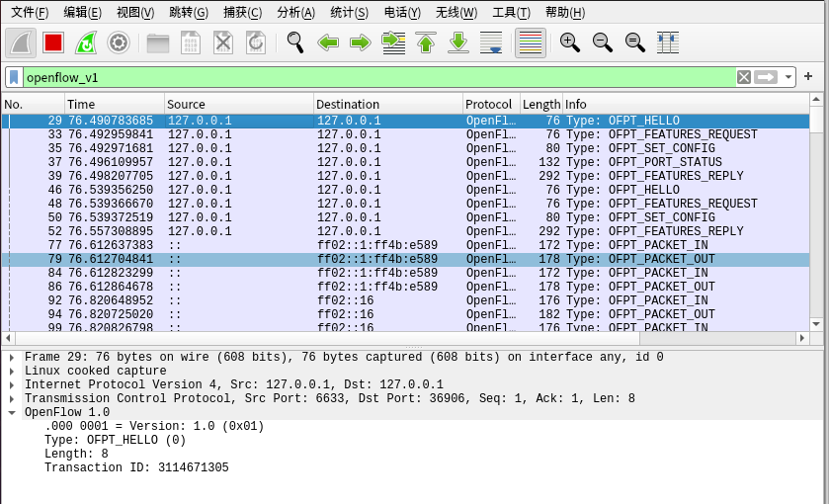Save the capture file with the document icon
Viewport: 829px width, 504px height.
[x=191, y=42]
